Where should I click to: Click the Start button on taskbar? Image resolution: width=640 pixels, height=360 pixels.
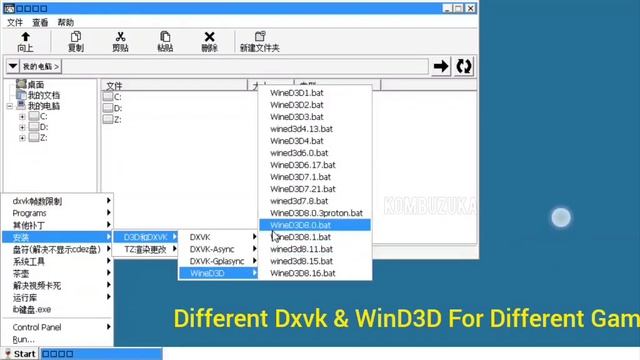tap(20, 354)
